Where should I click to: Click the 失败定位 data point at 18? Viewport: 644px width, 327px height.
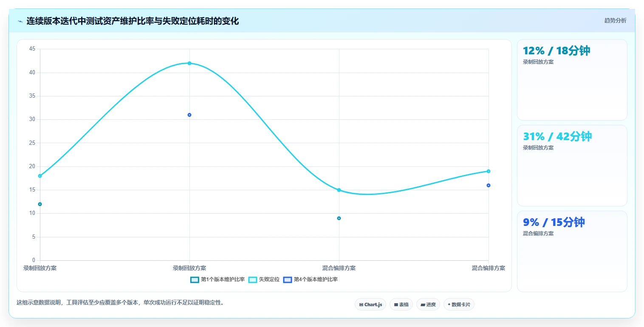pos(40,176)
